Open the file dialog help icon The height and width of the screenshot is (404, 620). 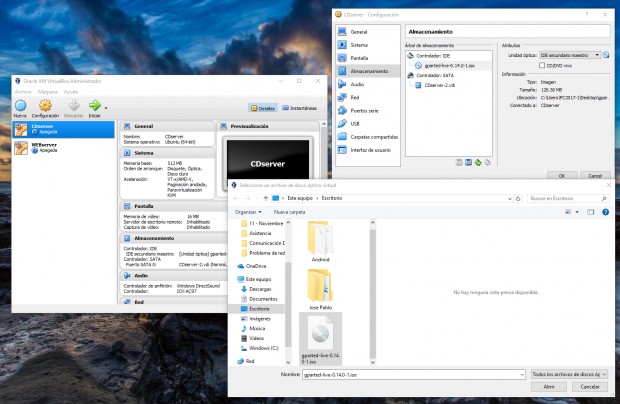point(605,212)
